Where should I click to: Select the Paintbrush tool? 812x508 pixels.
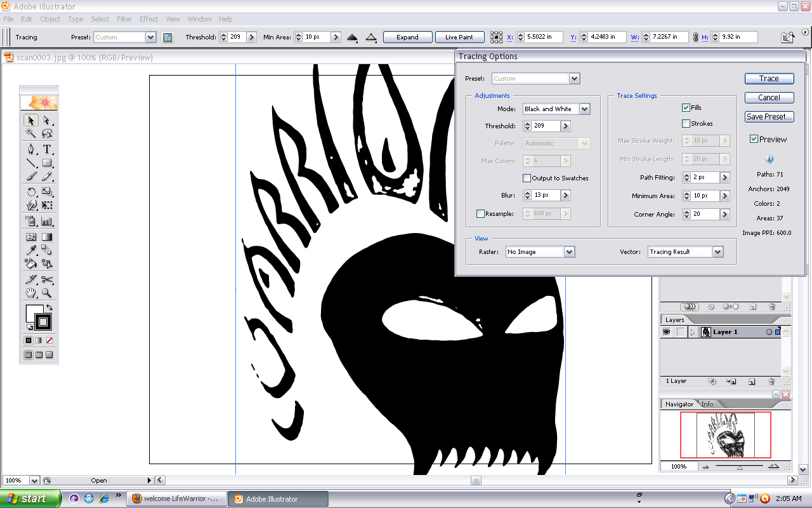(30, 176)
